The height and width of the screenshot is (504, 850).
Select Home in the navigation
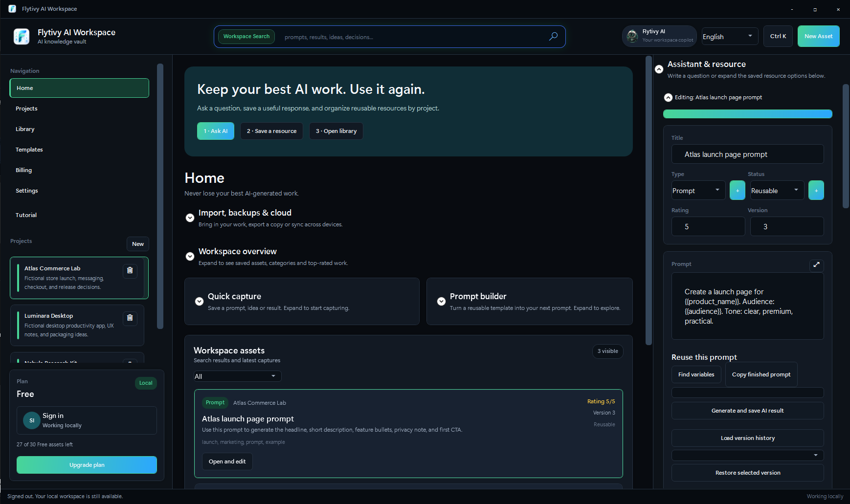(x=79, y=88)
